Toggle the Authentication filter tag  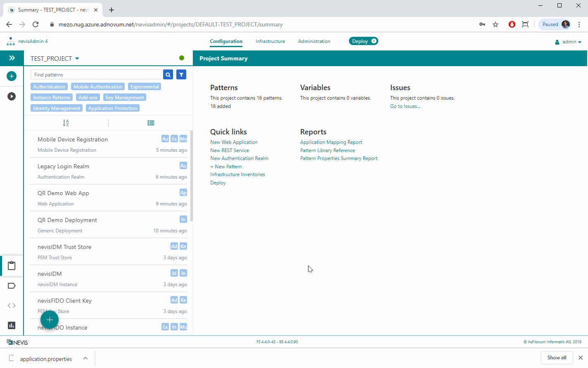point(49,87)
